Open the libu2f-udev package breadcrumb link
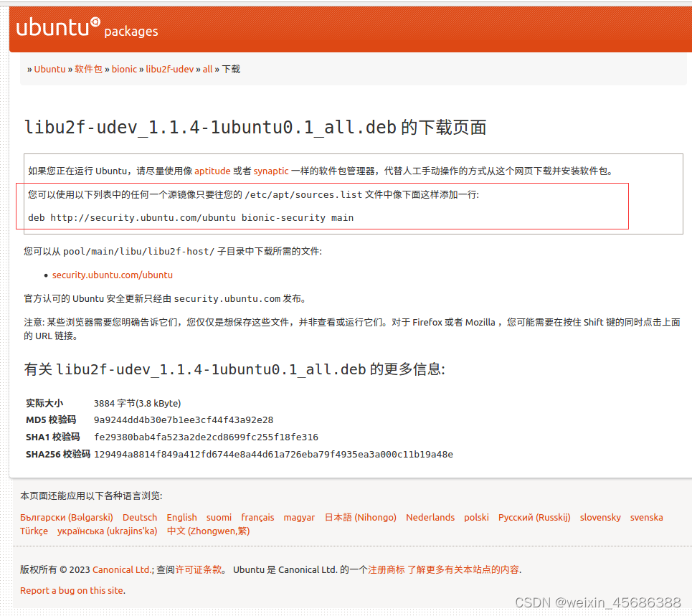This screenshot has height=616, width=692. click(169, 69)
